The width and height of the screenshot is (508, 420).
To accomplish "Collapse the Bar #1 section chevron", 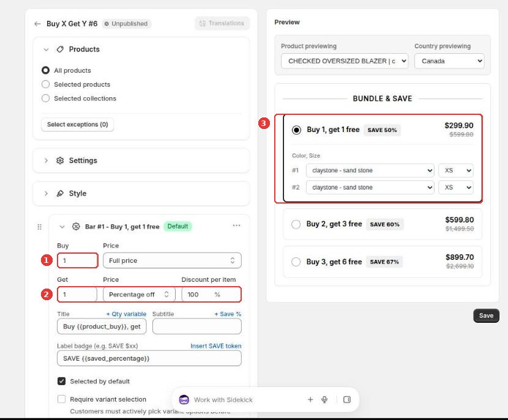I will pos(62,227).
